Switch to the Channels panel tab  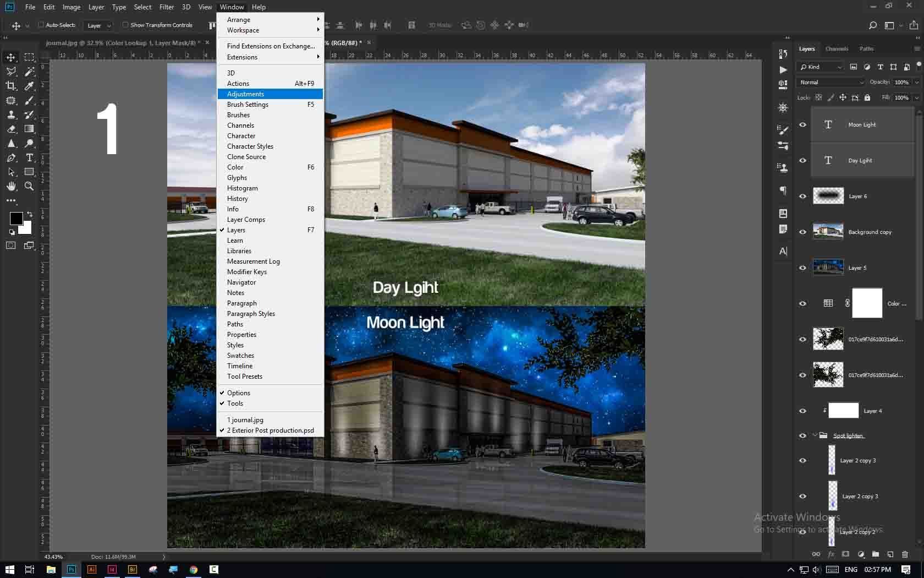point(837,49)
